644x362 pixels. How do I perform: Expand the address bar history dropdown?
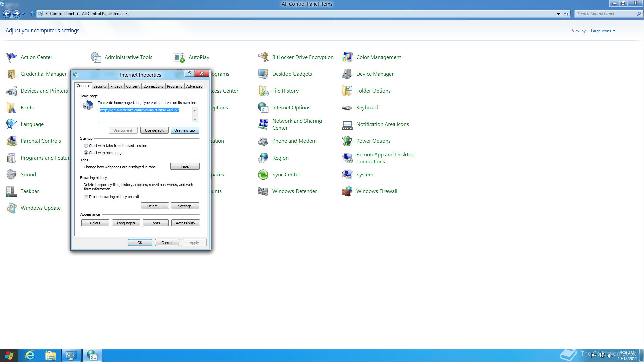(x=558, y=14)
